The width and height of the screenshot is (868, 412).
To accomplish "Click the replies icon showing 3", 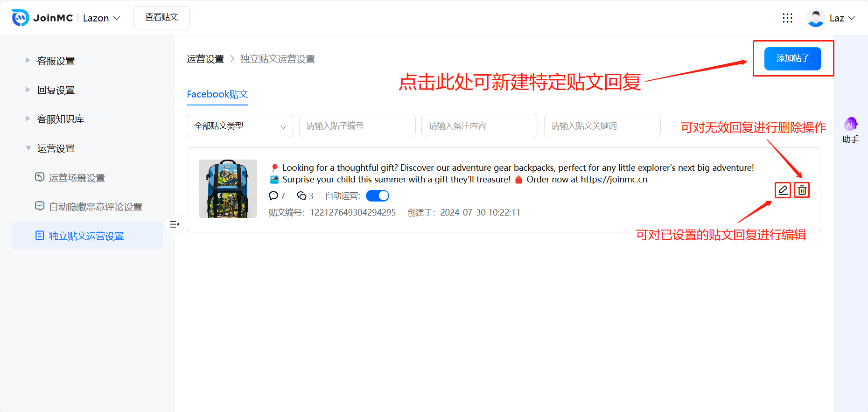I will tap(301, 196).
